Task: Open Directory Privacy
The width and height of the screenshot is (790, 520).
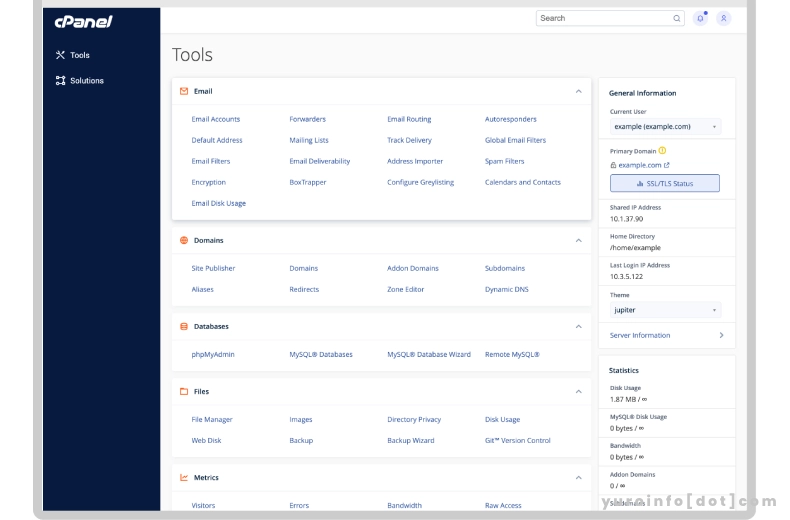Action: tap(414, 419)
